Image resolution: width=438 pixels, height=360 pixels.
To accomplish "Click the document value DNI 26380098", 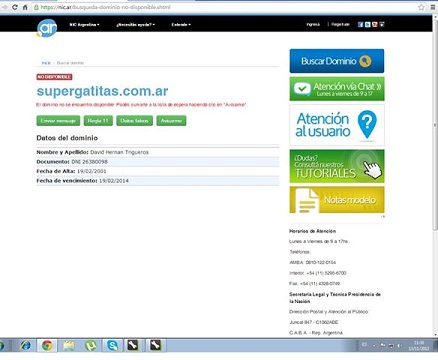I will click(x=89, y=162).
